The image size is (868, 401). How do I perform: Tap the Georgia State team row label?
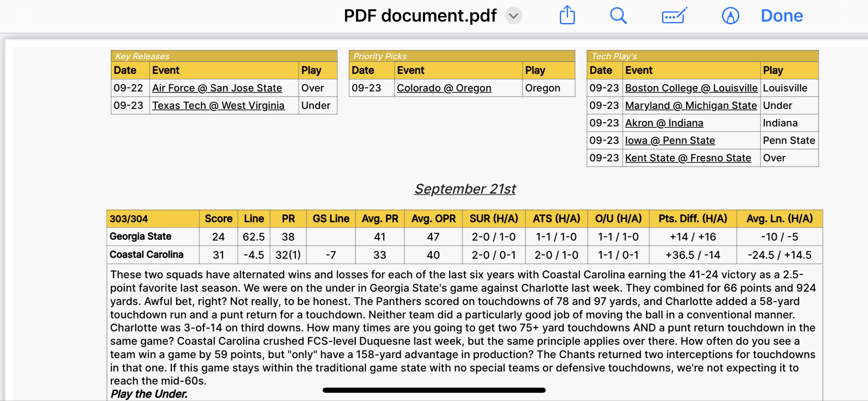141,236
